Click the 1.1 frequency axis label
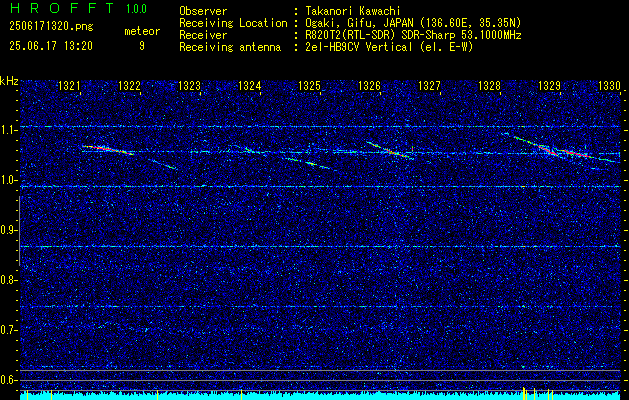Screen dimensions: 629x400 pyautogui.click(x=9, y=131)
